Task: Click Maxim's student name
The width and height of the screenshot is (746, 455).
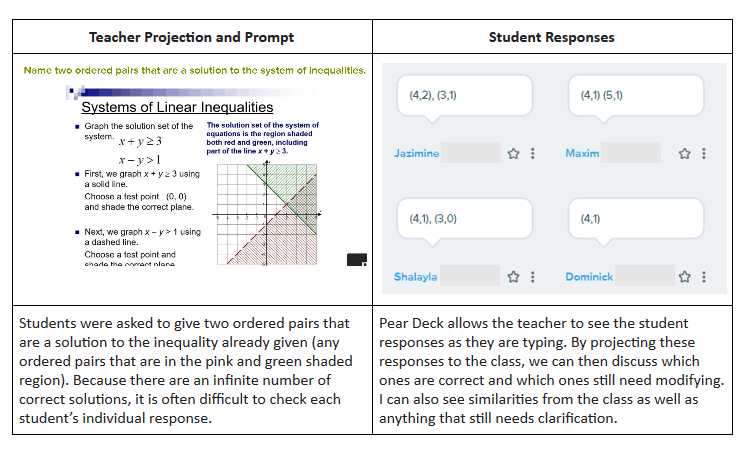Action: click(582, 154)
